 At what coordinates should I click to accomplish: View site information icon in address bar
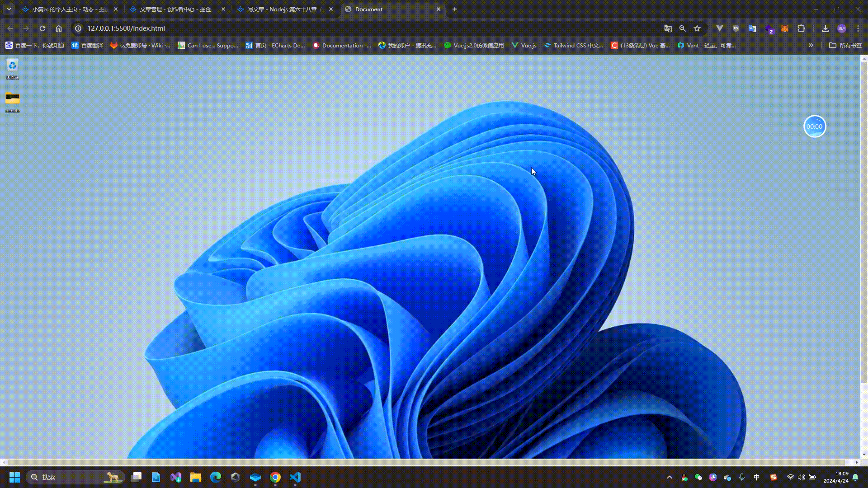click(x=78, y=28)
